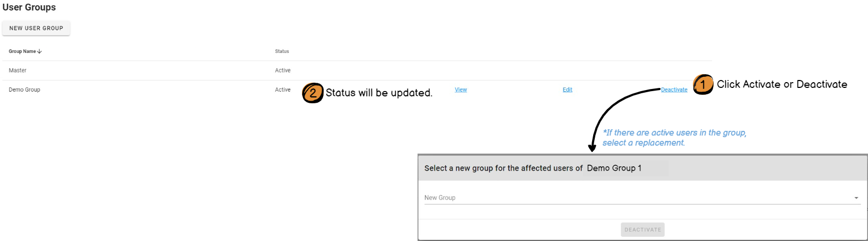Viewport: 868px width, 241px height.
Task: Sort by the Group Name column header
Action: point(22,51)
